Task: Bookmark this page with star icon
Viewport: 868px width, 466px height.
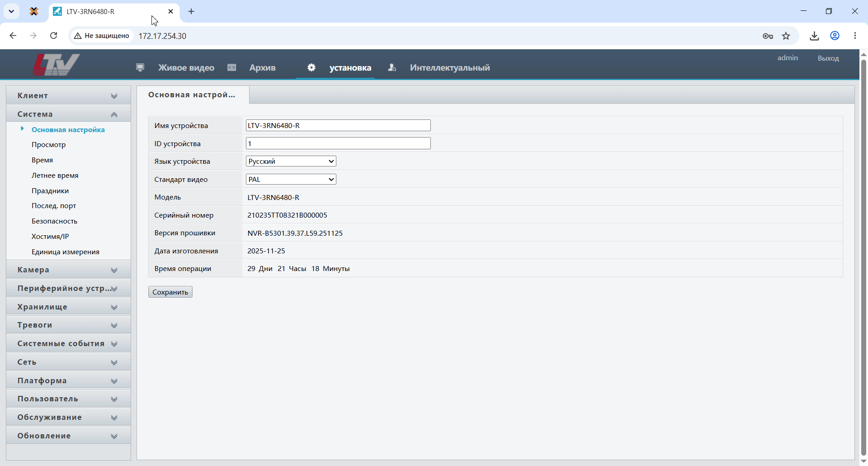Action: click(786, 36)
